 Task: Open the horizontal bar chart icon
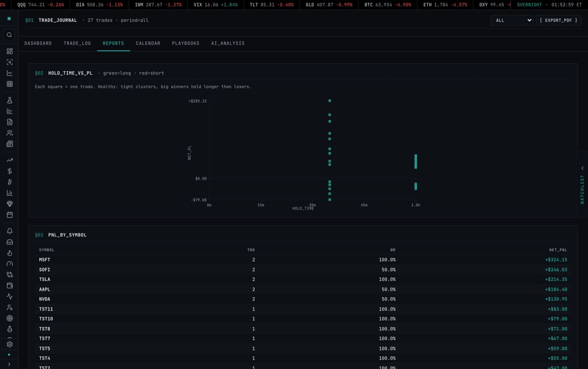pos(10,111)
